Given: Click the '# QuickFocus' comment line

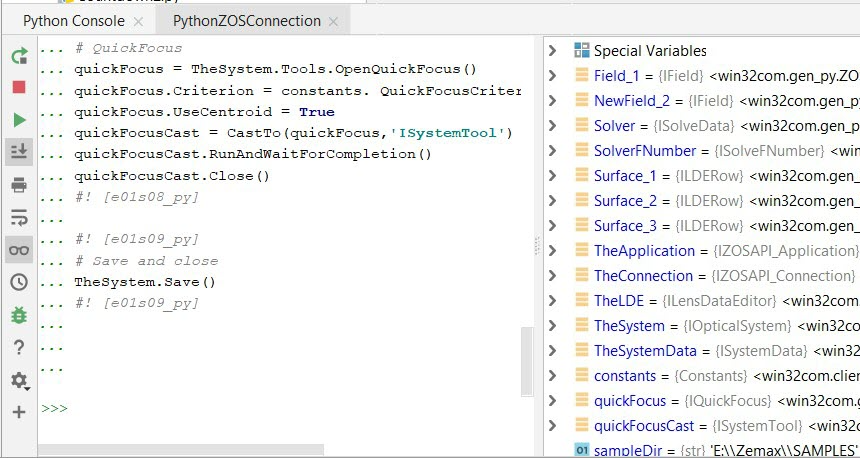Looking at the screenshot, I should [128, 48].
